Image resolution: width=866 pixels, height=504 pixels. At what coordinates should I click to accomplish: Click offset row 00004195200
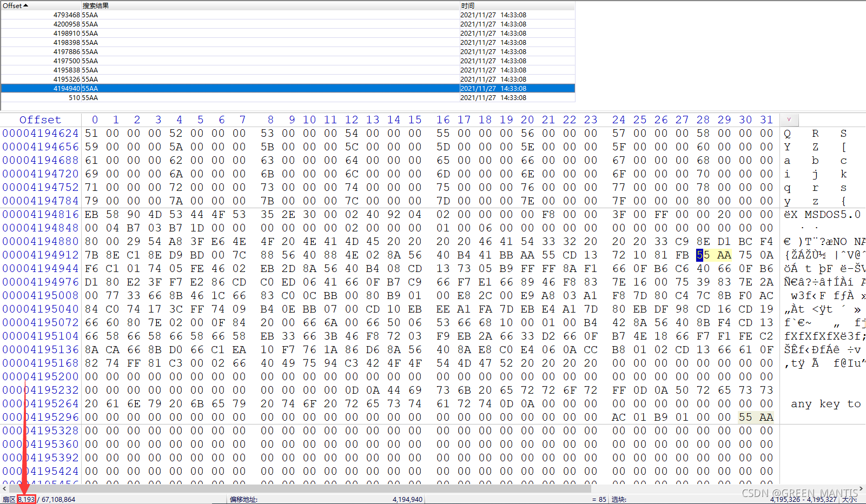click(x=41, y=376)
